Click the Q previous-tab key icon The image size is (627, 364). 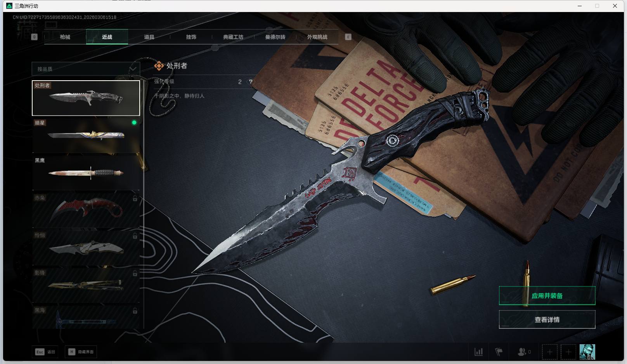pyautogui.click(x=34, y=37)
